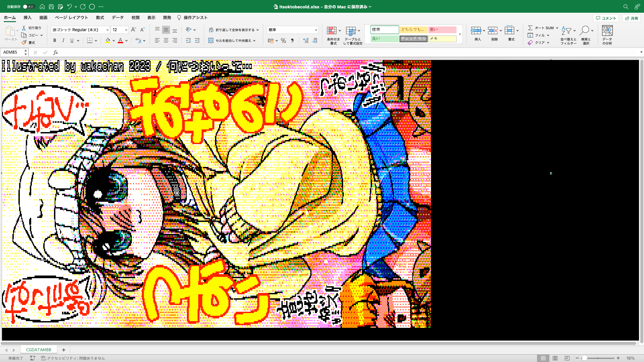Viewport: 644px width, 362px height.
Task: Click the decrease indent icon
Action: [x=189, y=41]
